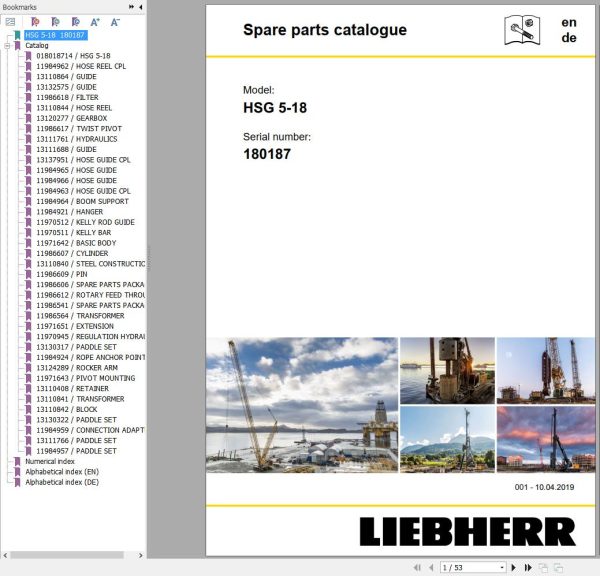Viewport: 600px width, 576px height.
Task: Open bookmark 11970512 / KELLY ROD GUIDE
Action: pyautogui.click(x=85, y=222)
